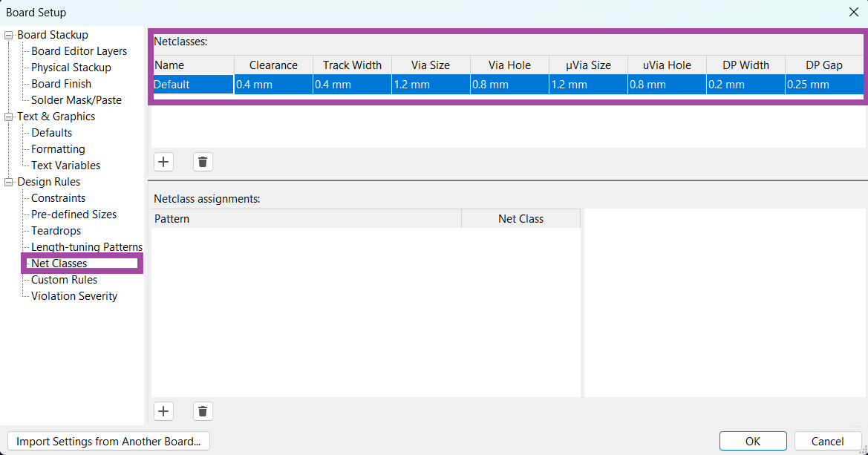This screenshot has width=868, height=455.
Task: Open Physical Stackup settings
Action: click(71, 68)
